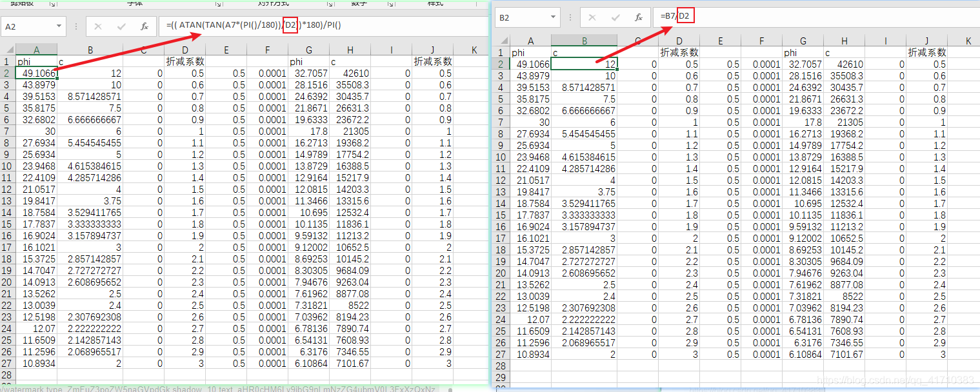
Task: Expand the Name Box dropdown showing A2
Action: point(59,26)
